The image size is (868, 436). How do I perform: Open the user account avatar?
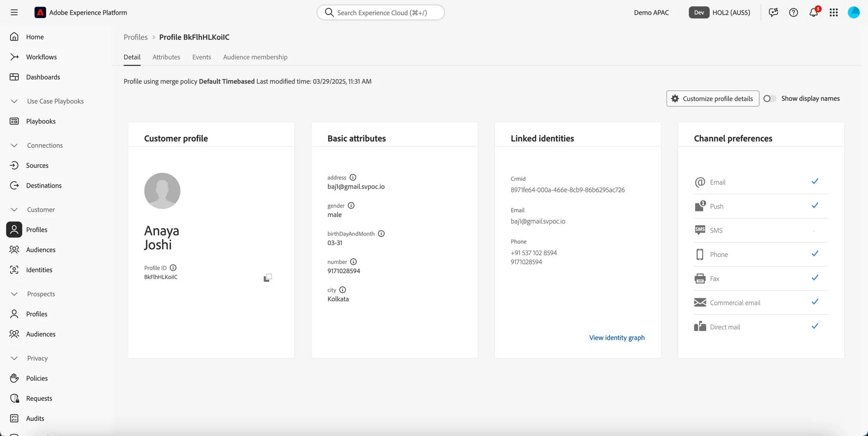pyautogui.click(x=854, y=13)
